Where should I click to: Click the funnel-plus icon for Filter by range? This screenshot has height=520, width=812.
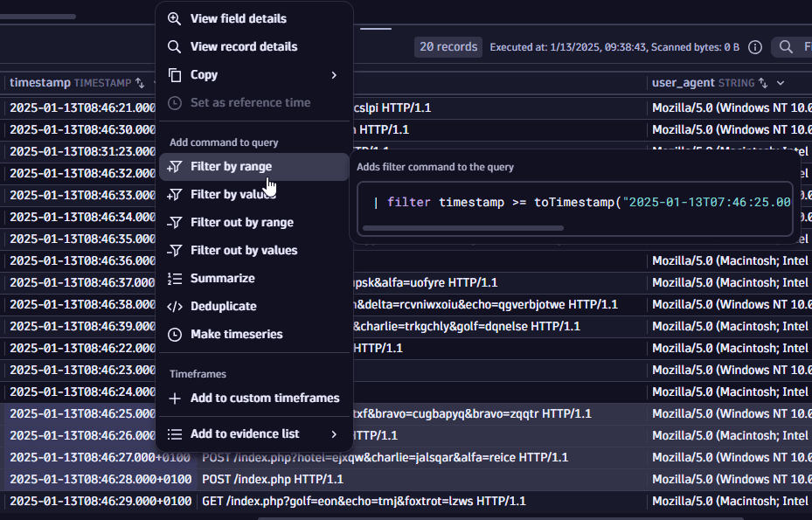tap(175, 166)
